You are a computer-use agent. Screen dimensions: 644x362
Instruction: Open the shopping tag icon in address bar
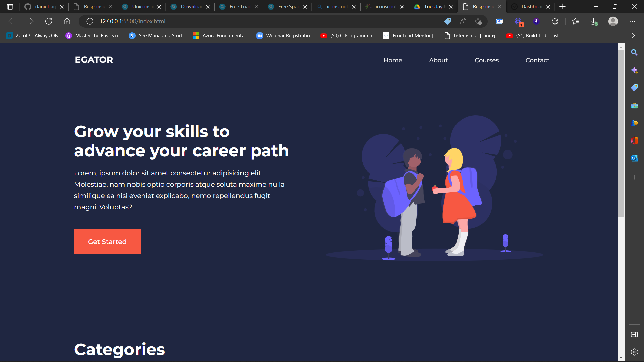[447, 21]
